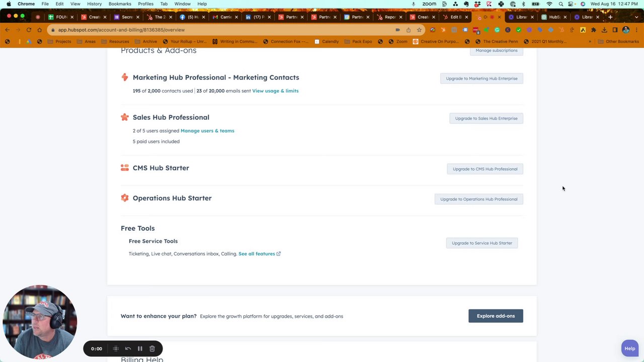Delete the recording with trash icon
This screenshot has width=644, height=362.
[x=152, y=348]
